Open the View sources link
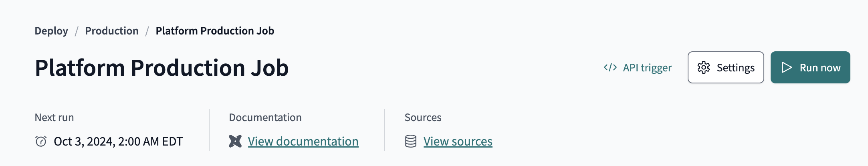 [x=458, y=141]
